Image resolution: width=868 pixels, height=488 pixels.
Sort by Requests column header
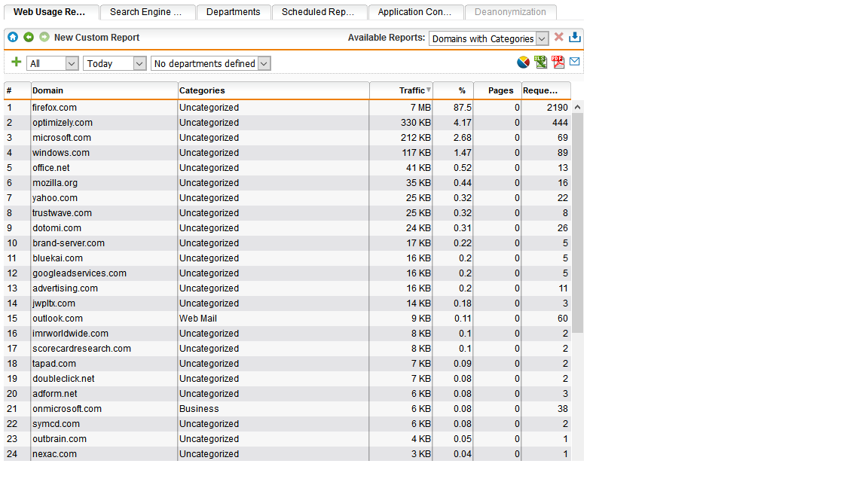click(x=546, y=90)
